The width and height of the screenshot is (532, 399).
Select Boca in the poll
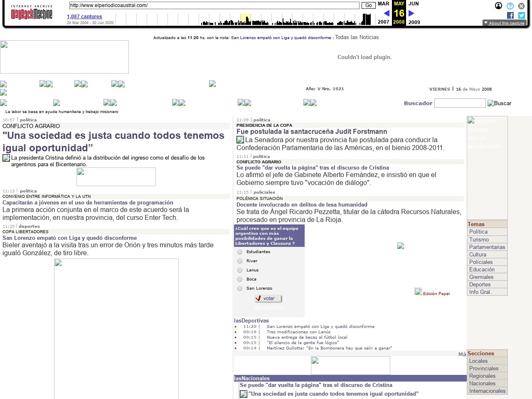pyautogui.click(x=240, y=279)
